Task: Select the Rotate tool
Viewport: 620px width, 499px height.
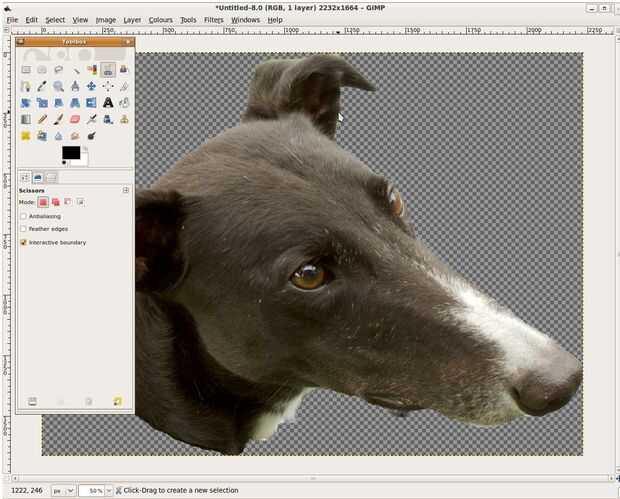Action: [26, 103]
